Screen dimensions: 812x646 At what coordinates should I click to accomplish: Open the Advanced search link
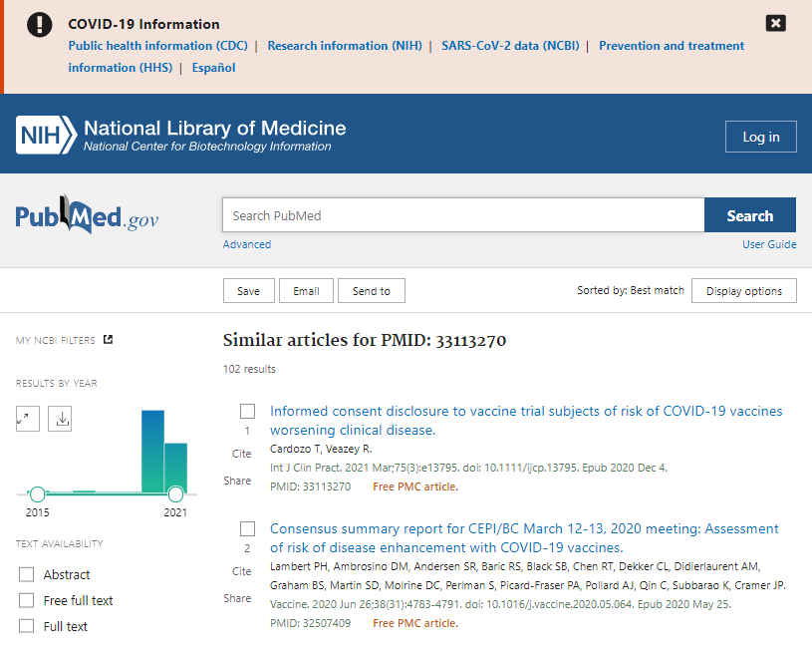[x=247, y=244]
